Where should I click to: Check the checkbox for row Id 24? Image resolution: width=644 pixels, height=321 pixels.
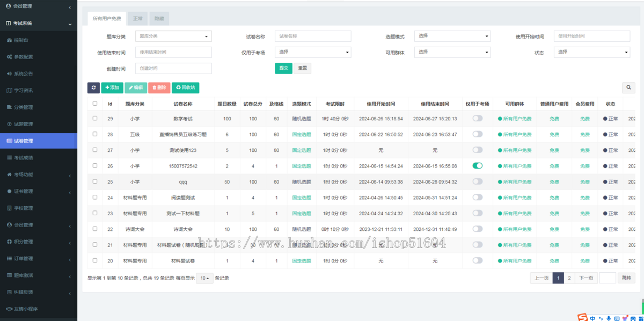95,197
